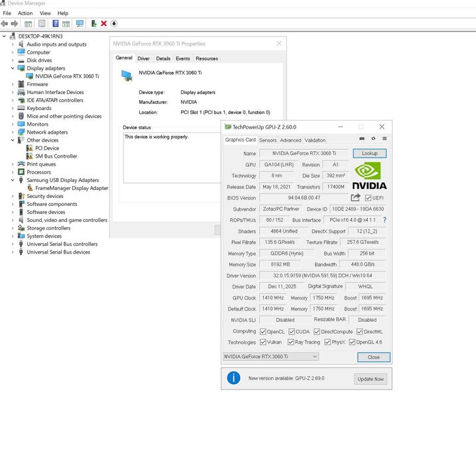Open GPU-Z hamburger menu icon
The image size is (476, 463).
(385, 138)
